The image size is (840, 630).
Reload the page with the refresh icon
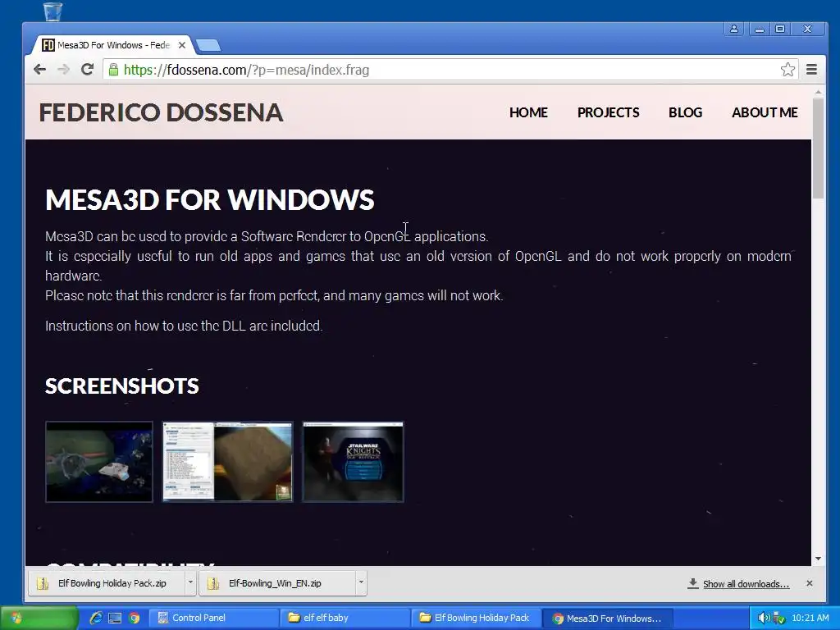point(87,70)
